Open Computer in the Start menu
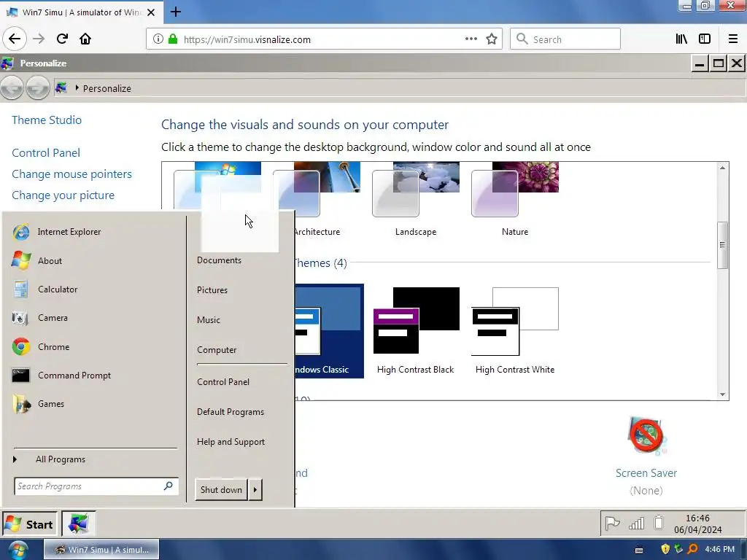 (x=217, y=350)
